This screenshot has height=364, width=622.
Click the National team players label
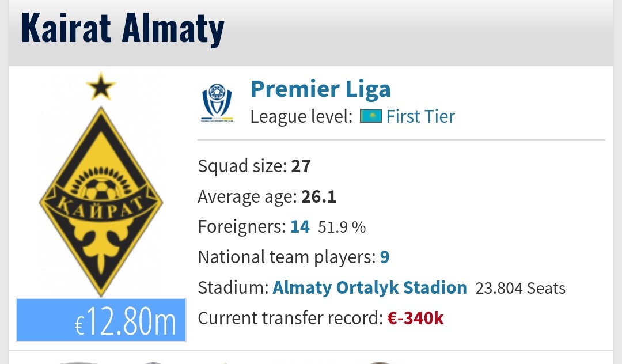point(286,257)
